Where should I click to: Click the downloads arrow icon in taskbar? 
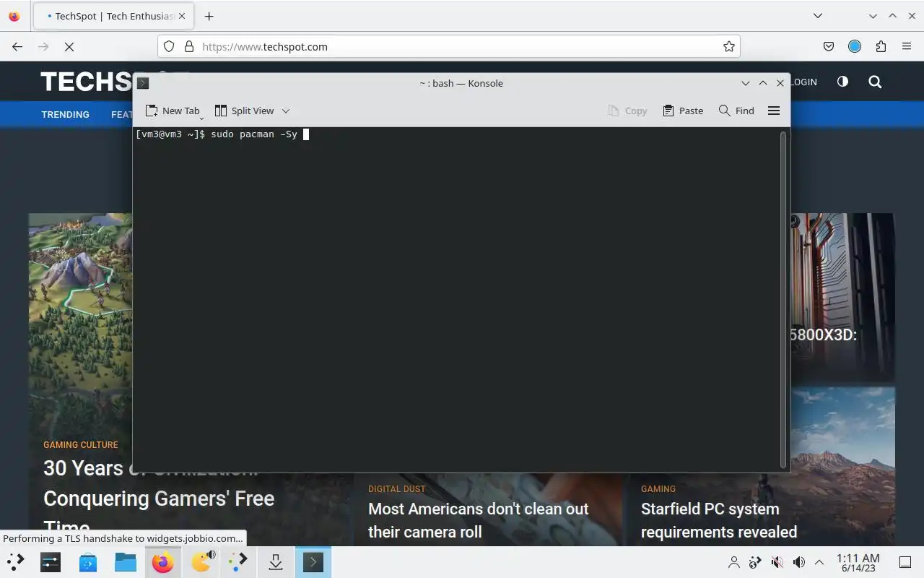(275, 561)
